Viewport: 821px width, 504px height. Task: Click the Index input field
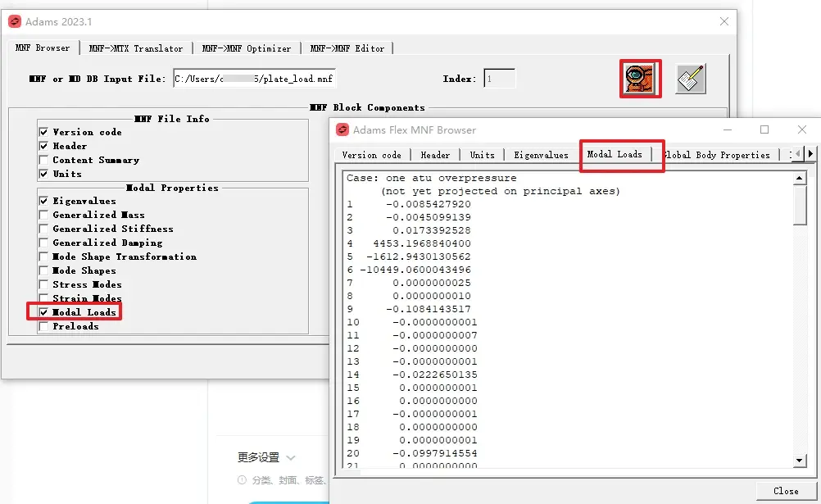point(500,79)
